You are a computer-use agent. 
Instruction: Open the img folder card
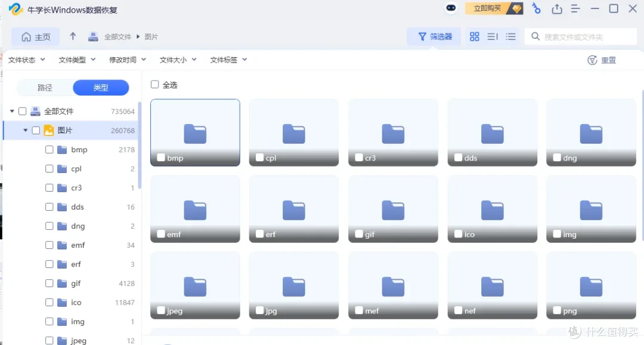[x=591, y=209]
